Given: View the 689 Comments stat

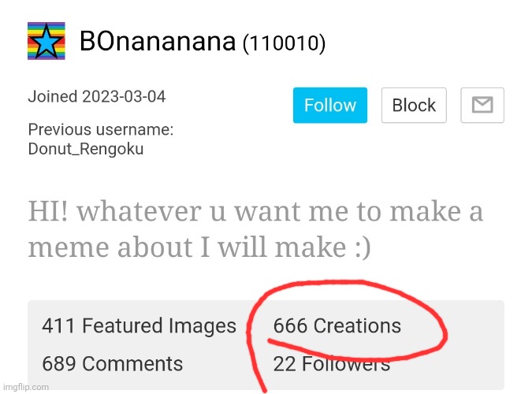Looking at the screenshot, I should (x=112, y=363).
